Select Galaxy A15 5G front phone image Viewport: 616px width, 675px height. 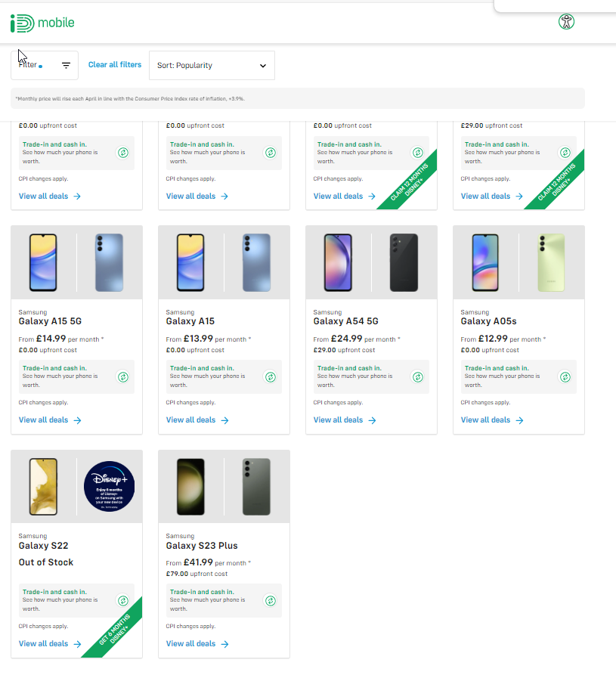(43, 262)
